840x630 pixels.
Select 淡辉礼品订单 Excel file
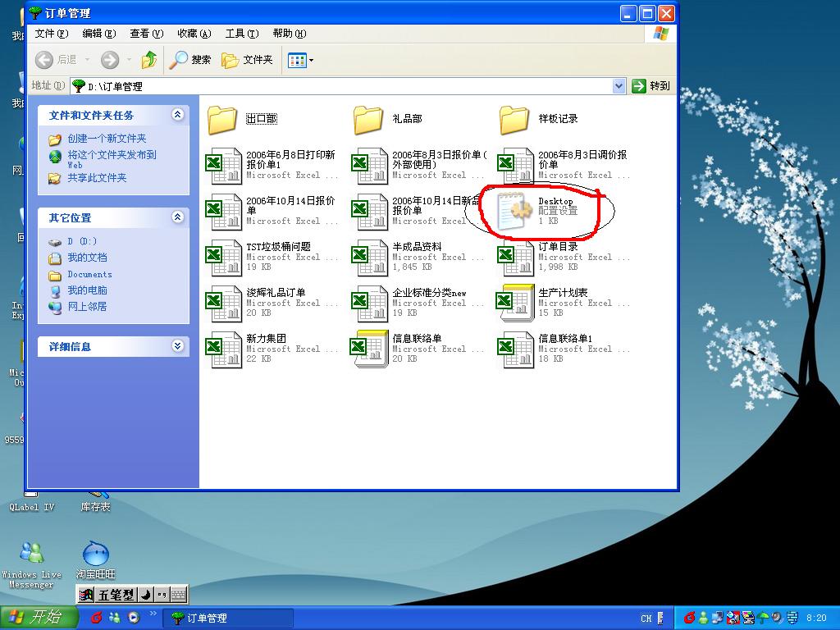tap(272, 303)
